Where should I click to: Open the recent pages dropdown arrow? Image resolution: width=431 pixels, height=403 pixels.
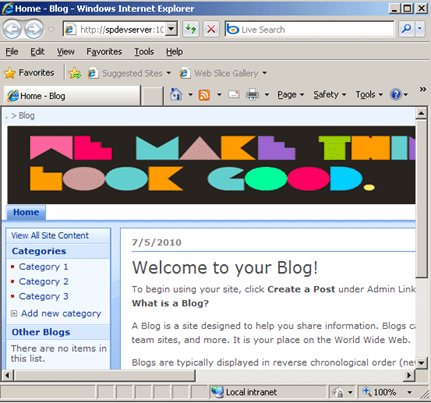[51, 30]
